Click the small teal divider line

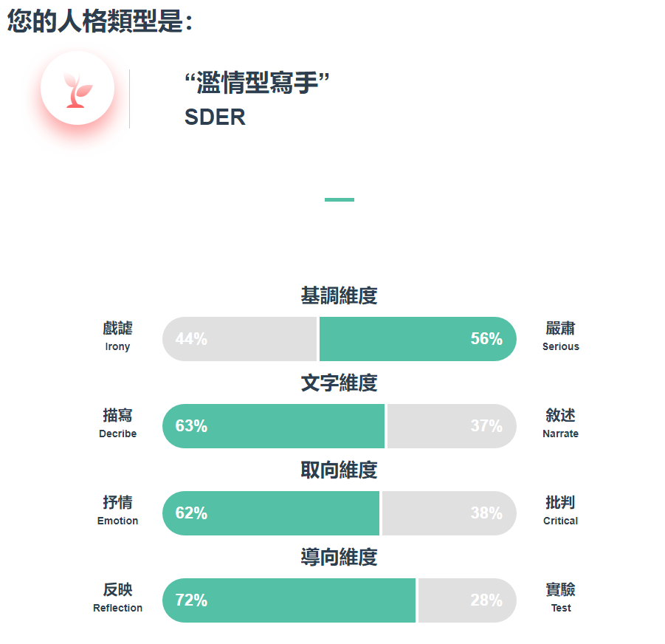coord(340,200)
